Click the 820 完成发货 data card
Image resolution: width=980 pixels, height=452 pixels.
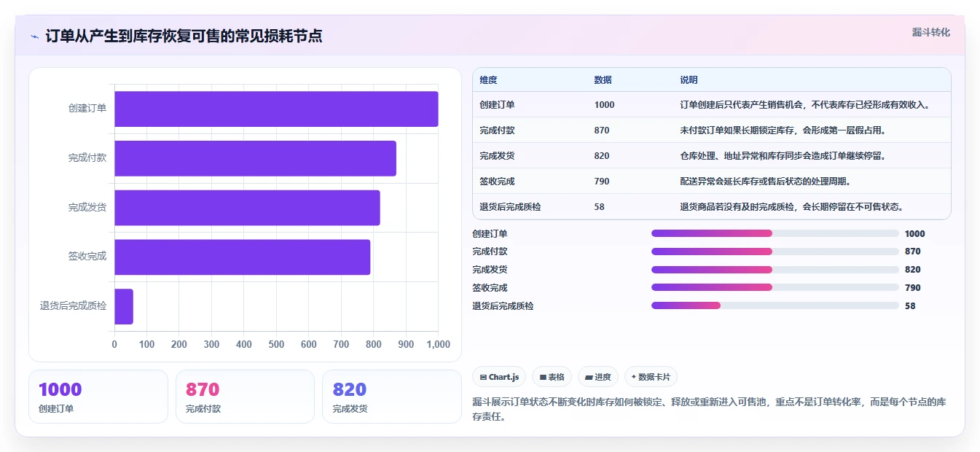pos(392,397)
